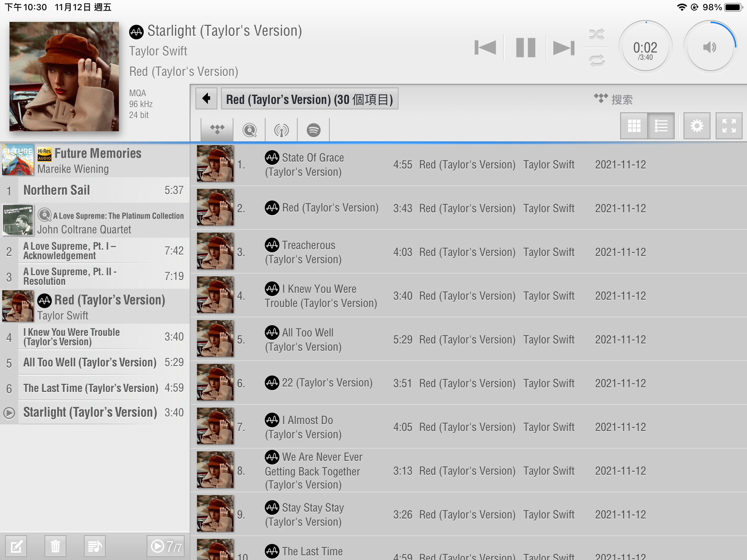Screen dimensions: 747x560
Task: Tap the MQA icon beside Starlight title
Action: click(136, 32)
